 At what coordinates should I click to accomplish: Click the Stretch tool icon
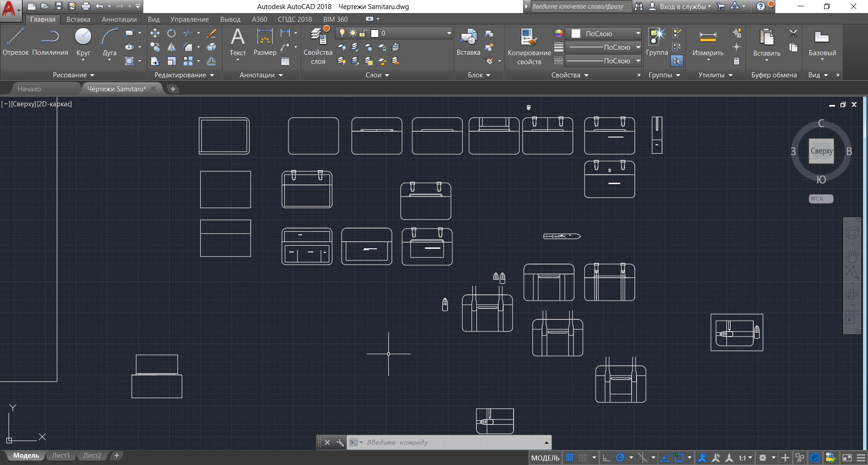pyautogui.click(x=155, y=61)
